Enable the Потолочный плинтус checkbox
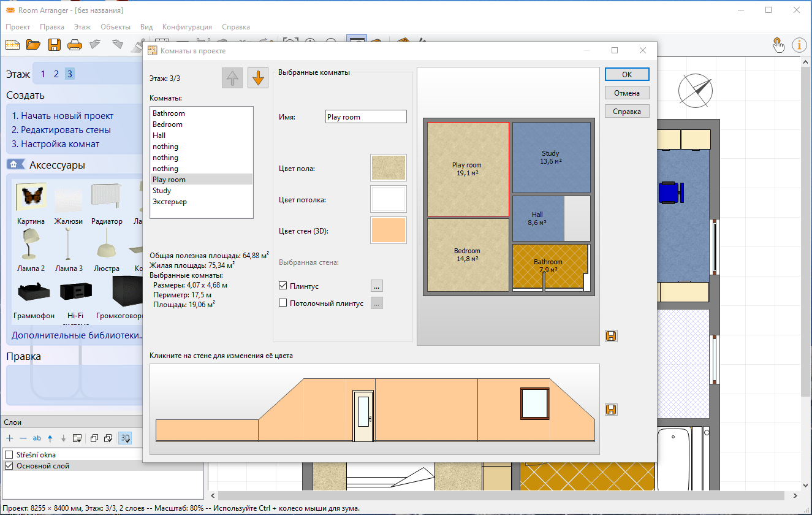The width and height of the screenshot is (812, 515). [283, 303]
